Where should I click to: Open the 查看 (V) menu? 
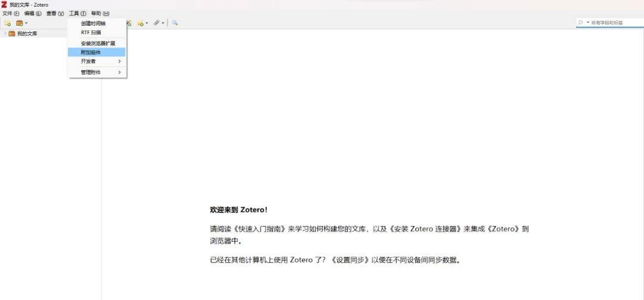pyautogui.click(x=55, y=14)
